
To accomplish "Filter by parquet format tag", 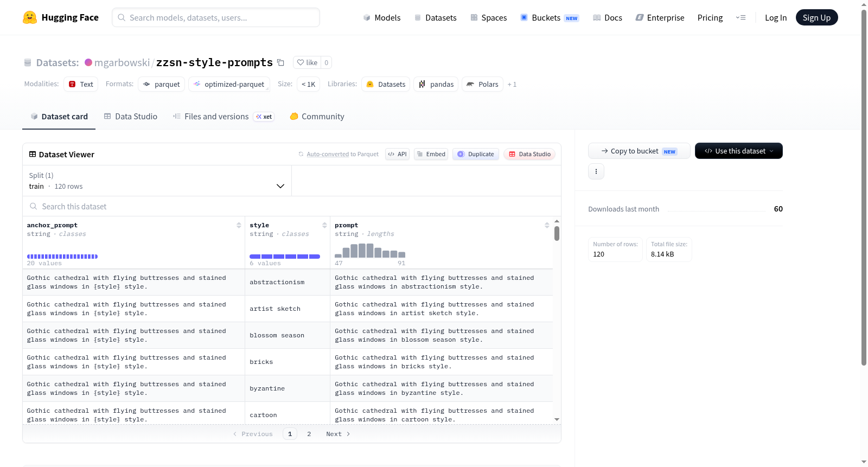I will 162,84.
